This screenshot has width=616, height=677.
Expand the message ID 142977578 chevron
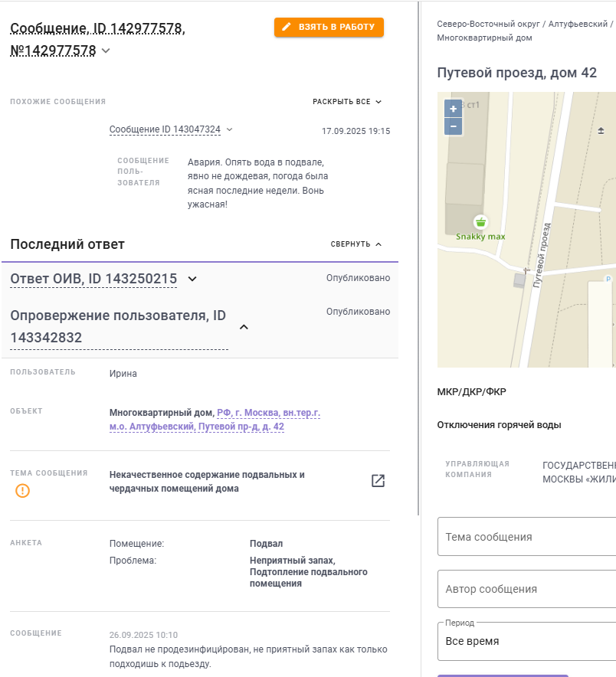(106, 51)
